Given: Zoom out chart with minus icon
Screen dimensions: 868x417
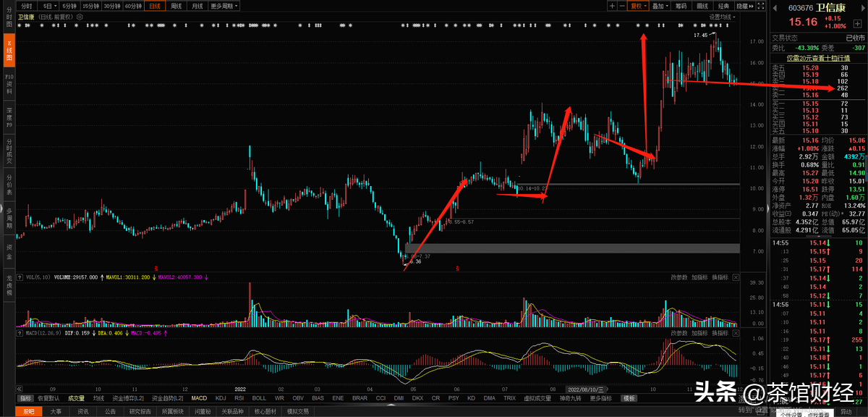Looking at the screenshot, I should pyautogui.click(x=621, y=5).
